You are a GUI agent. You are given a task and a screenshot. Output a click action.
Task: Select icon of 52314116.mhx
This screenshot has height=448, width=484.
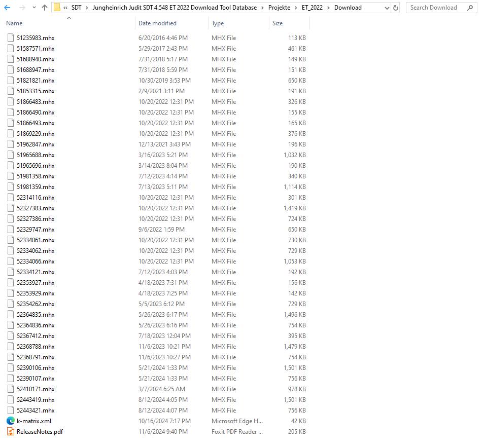point(11,197)
